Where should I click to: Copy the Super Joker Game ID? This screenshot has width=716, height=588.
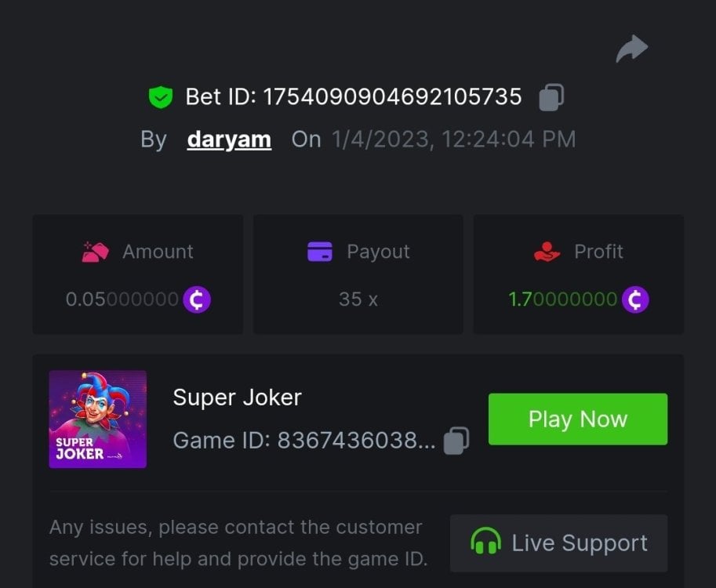tap(456, 441)
